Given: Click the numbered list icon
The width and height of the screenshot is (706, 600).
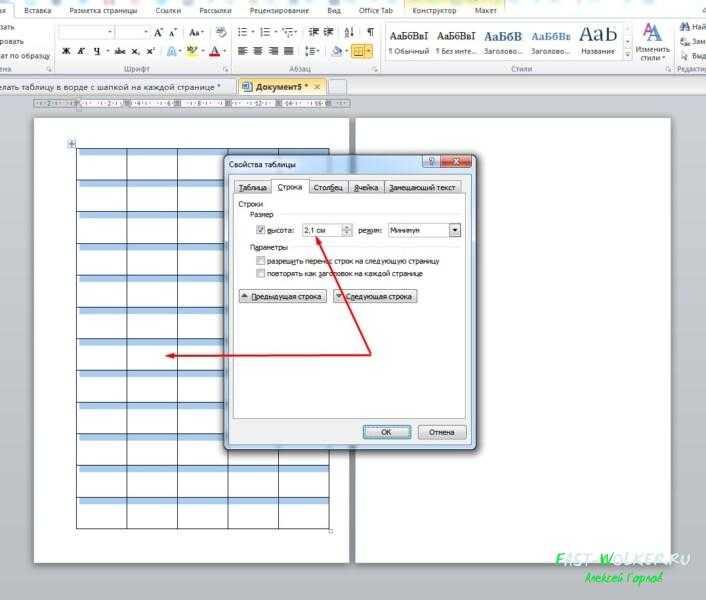Looking at the screenshot, I should [x=265, y=32].
